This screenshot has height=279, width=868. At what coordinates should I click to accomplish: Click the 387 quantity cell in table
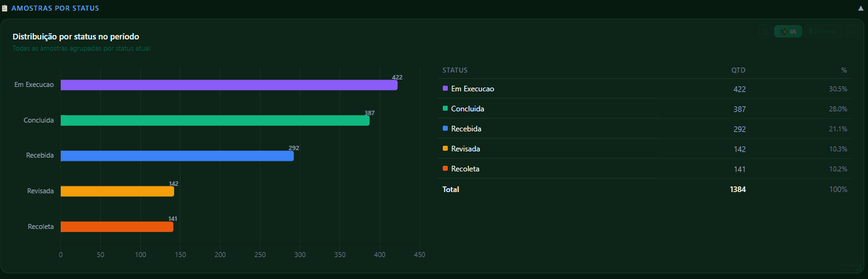[x=740, y=109]
